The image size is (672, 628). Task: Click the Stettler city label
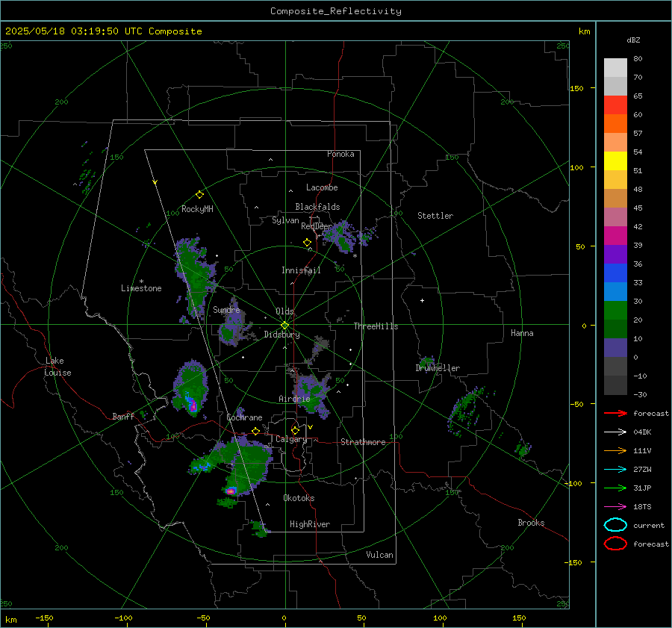coord(435,216)
